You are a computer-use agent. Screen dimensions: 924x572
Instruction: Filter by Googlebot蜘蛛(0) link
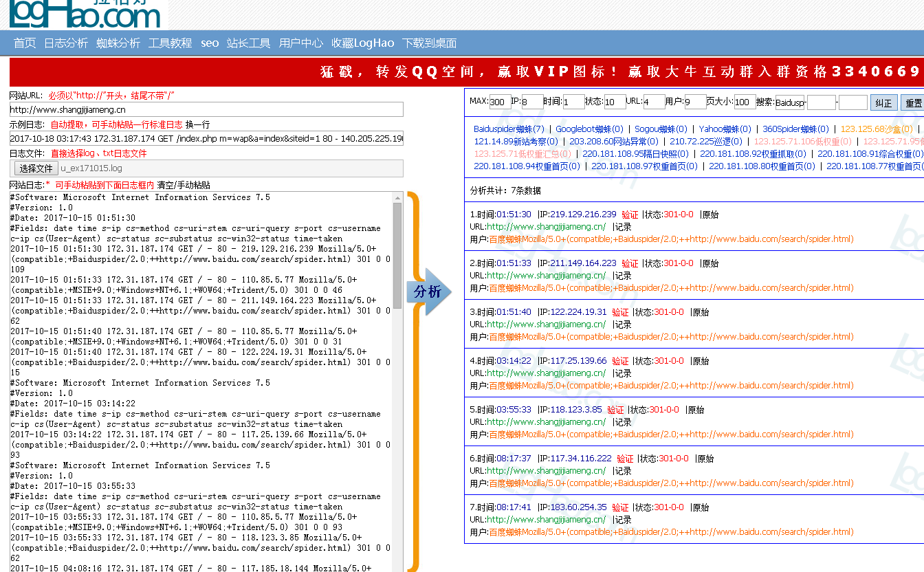coord(589,129)
